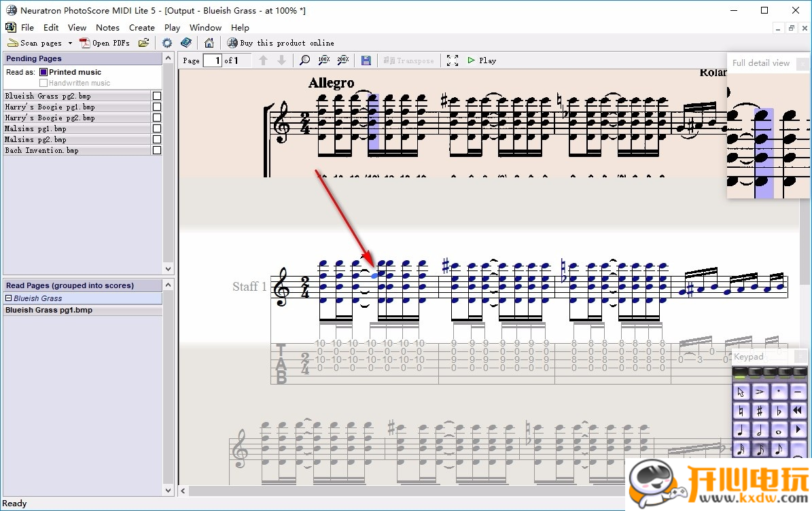Viewport: 812px width, 511px height.
Task: Open the Create menu
Action: click(x=141, y=28)
